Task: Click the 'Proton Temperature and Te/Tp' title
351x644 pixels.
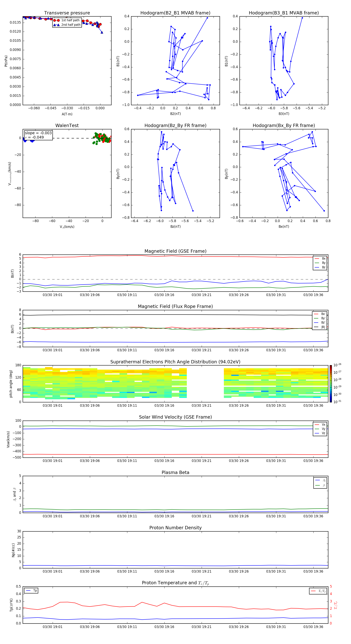Action: 175,583
